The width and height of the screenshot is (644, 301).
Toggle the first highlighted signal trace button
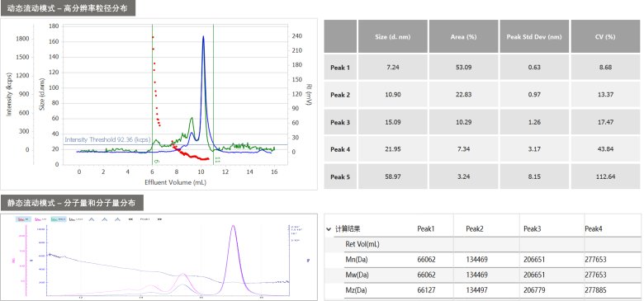[23, 219]
